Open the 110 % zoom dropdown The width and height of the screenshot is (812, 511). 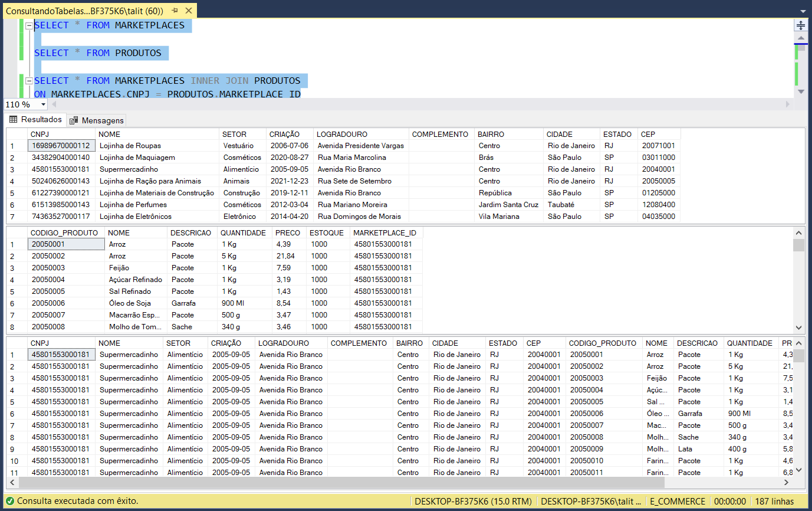[x=43, y=104]
